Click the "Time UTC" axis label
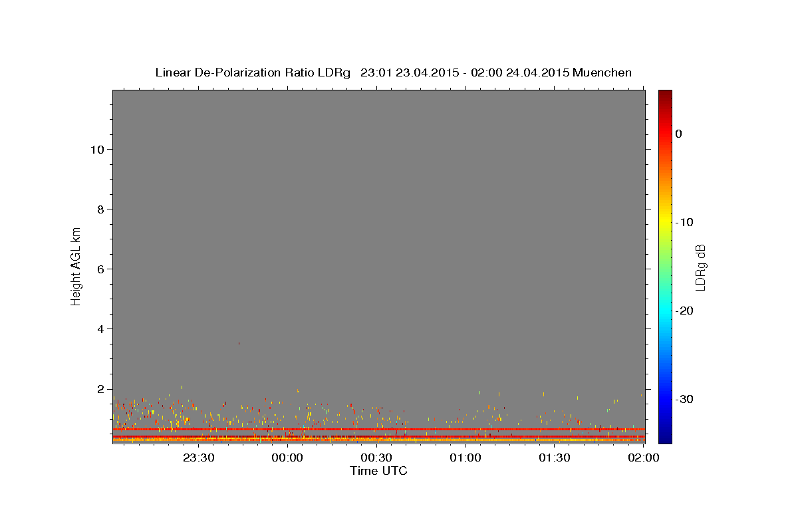Image resolution: width=798 pixels, height=532 pixels. click(378, 471)
